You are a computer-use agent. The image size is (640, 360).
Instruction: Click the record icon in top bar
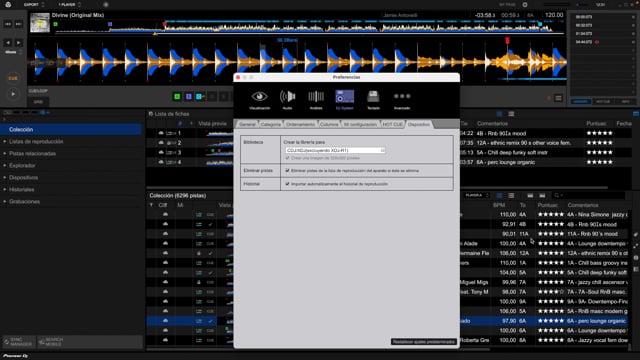[x=106, y=5]
